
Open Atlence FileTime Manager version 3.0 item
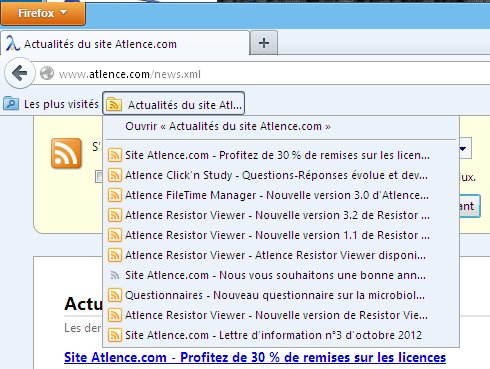pos(281,195)
